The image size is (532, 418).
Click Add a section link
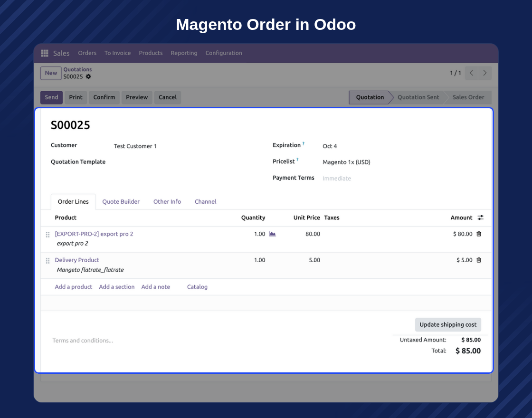tap(117, 287)
